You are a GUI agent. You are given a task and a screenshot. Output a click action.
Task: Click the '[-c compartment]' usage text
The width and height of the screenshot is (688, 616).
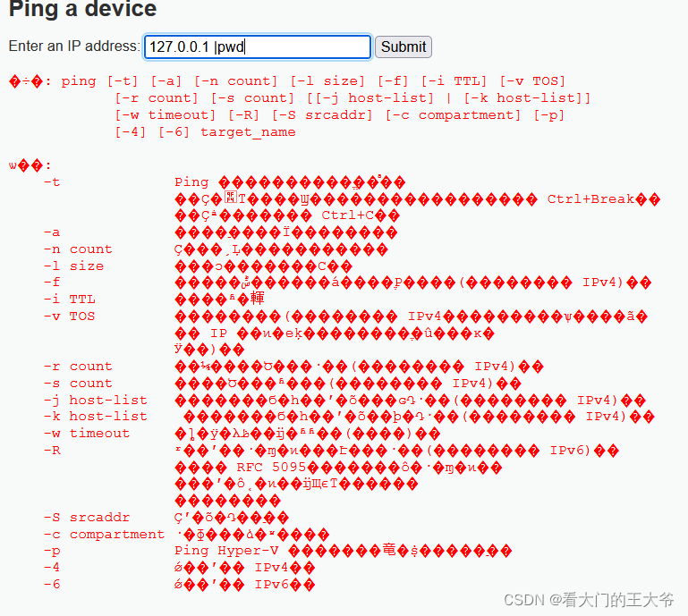(453, 115)
